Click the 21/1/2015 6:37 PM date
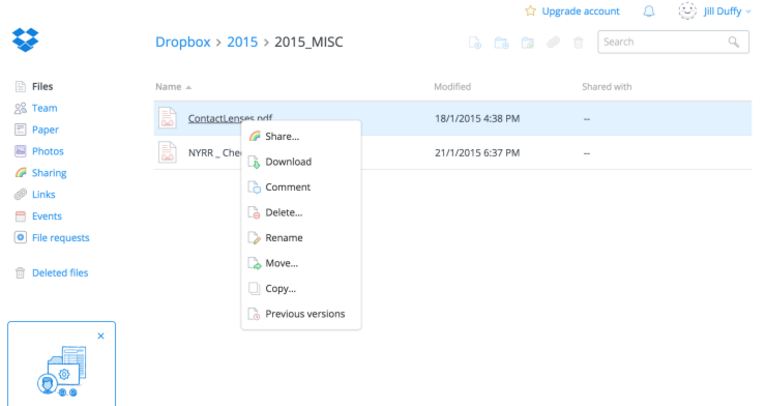Screen dimensions: 764x406 pos(477,153)
